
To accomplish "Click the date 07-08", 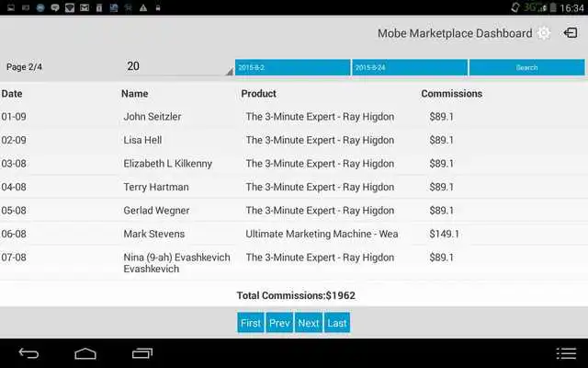I will [14, 258].
